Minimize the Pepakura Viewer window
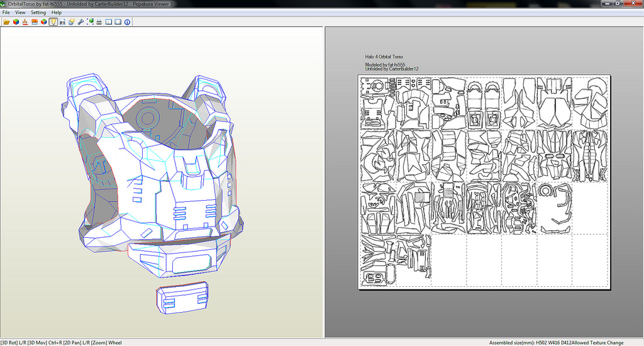Image resolution: width=644 pixels, height=346 pixels. [607, 3]
